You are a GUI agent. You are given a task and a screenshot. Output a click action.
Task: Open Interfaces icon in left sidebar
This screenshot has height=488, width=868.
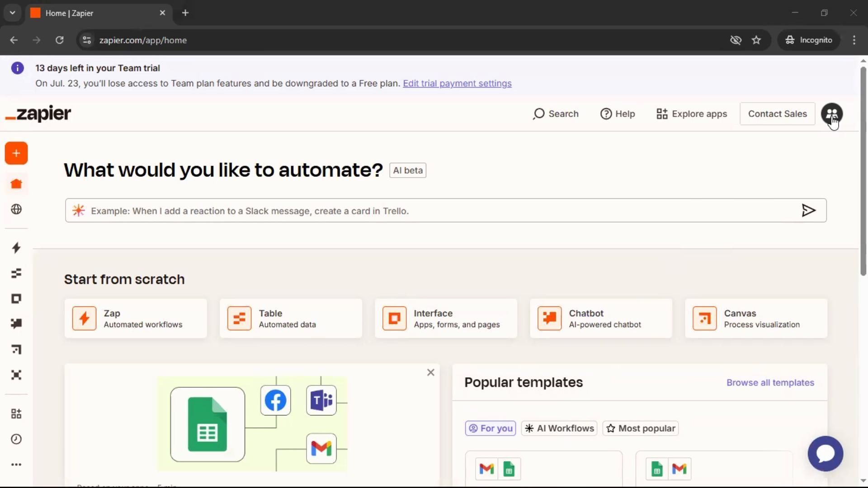[16, 299]
